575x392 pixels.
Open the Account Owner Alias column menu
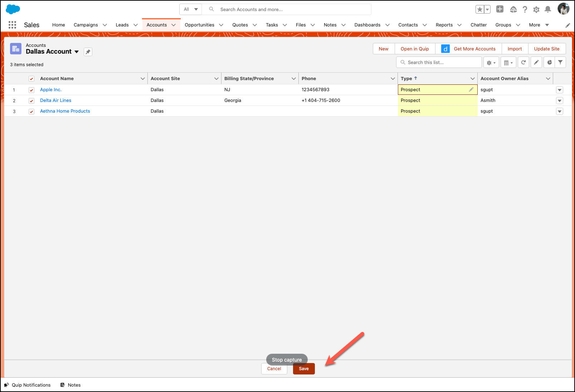548,79
